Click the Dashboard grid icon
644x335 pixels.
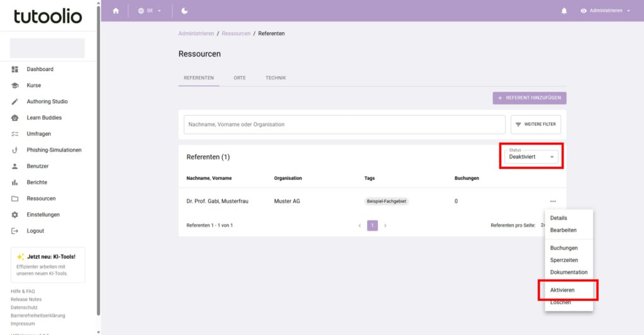15,69
